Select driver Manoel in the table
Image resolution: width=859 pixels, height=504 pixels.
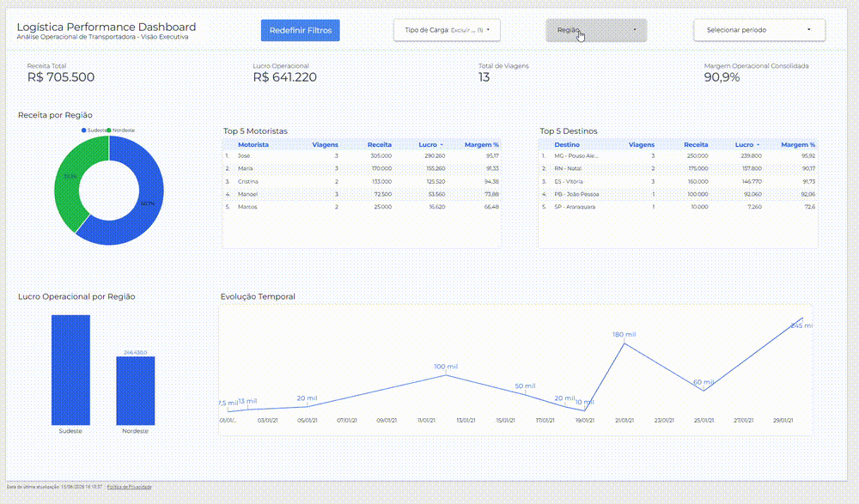pos(247,194)
